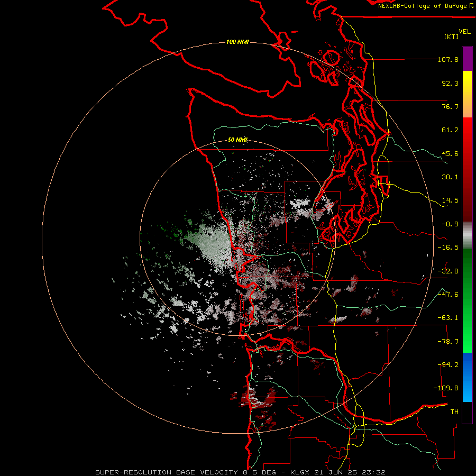The image size is (476, 476).
Task: Select the 107.8 velocity scale value
Action: 448,59
